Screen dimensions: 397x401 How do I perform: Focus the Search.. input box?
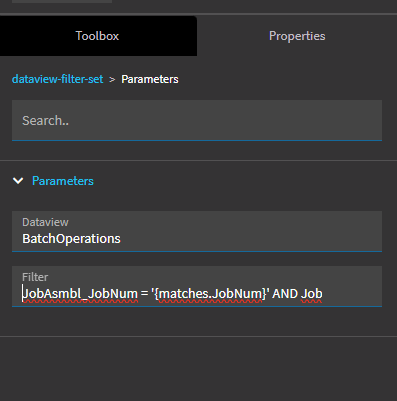click(197, 120)
